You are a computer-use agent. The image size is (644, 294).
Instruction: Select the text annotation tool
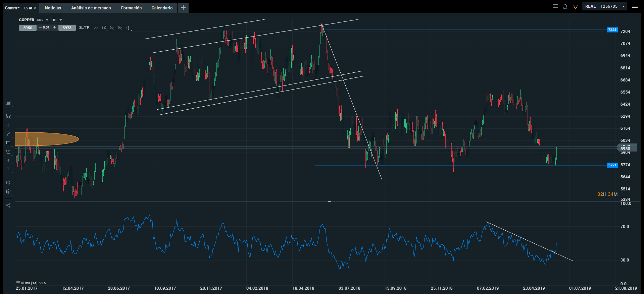coord(8,169)
